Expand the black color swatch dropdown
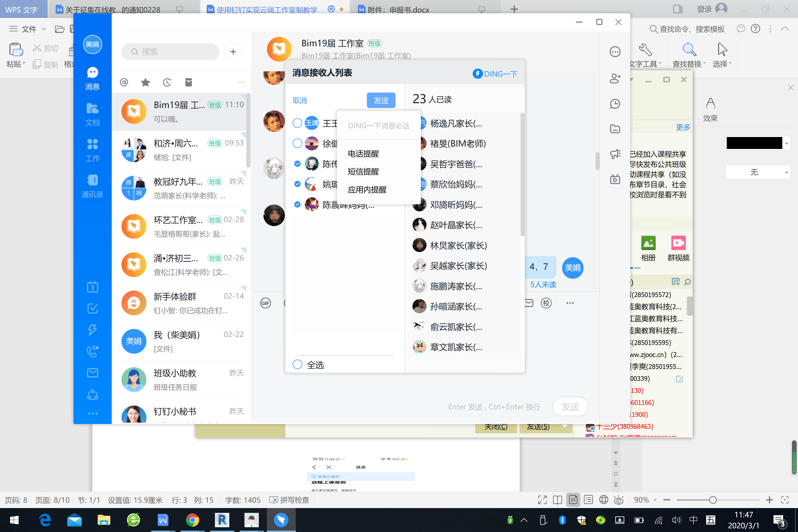Viewport: 798px width, 532px height. pyautogui.click(x=787, y=143)
